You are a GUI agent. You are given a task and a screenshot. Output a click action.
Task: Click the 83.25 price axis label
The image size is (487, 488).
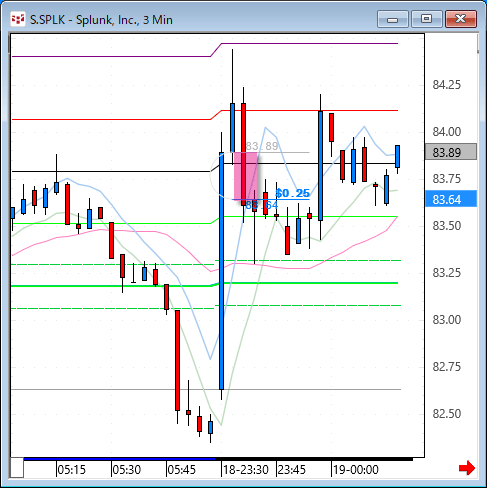pos(447,273)
